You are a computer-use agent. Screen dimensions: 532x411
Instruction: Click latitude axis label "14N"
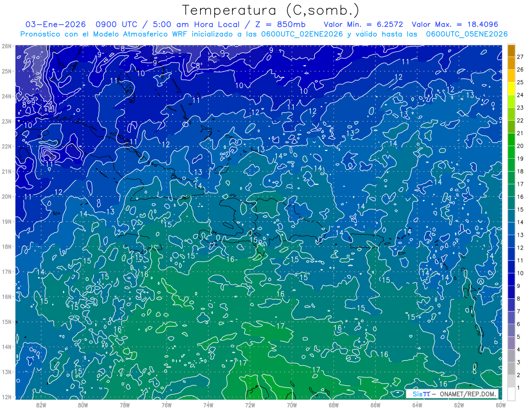(6, 347)
